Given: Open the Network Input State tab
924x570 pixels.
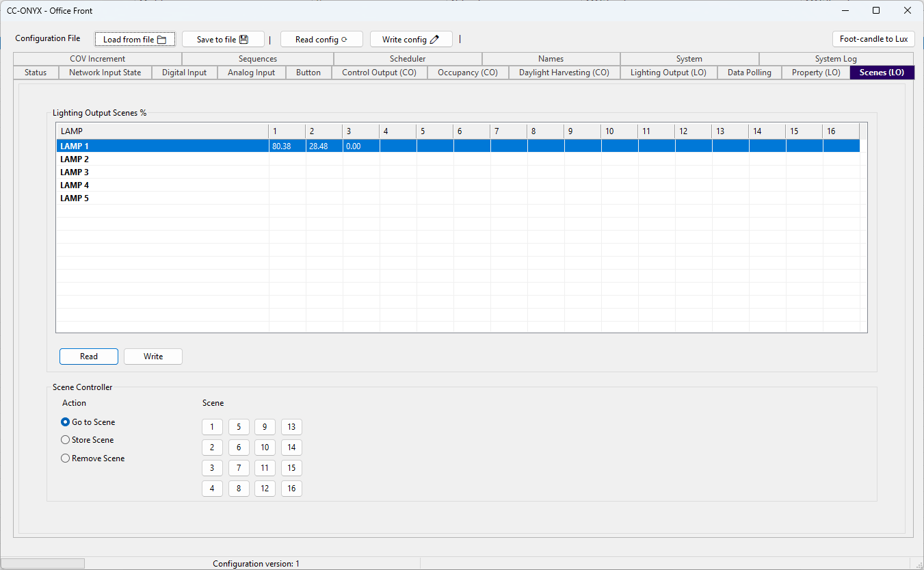Looking at the screenshot, I should pos(105,73).
